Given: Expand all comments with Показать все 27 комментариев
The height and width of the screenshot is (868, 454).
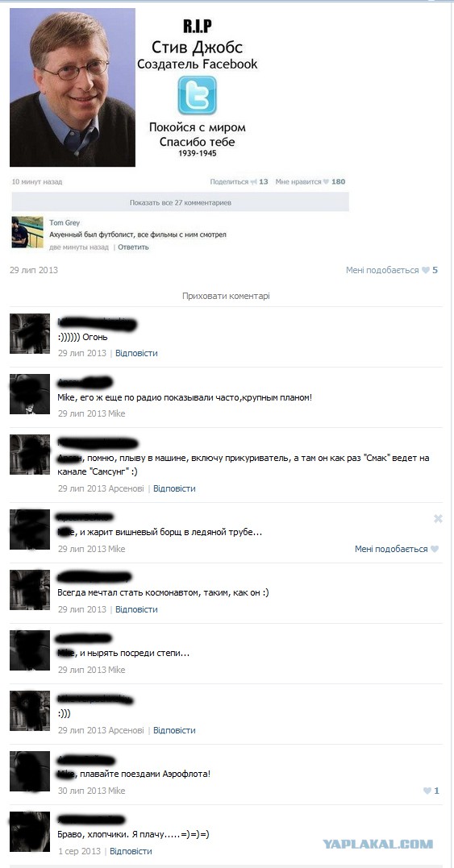Looking at the screenshot, I should (x=181, y=202).
